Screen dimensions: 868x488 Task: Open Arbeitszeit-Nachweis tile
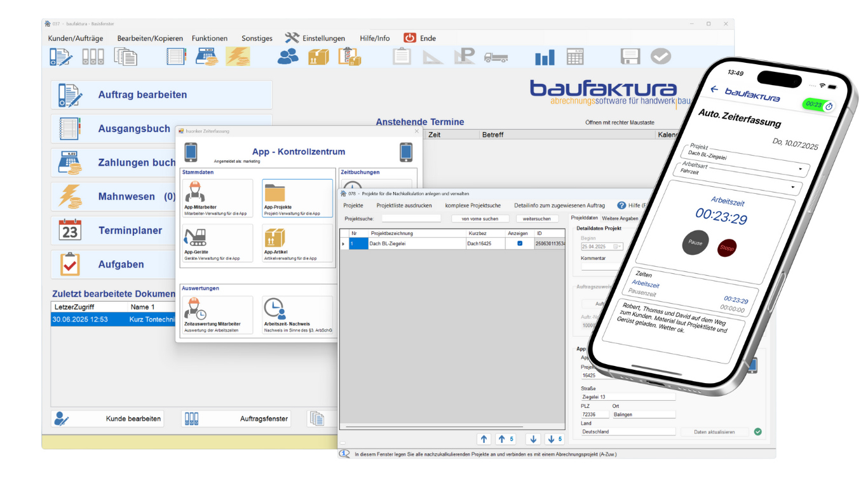click(x=297, y=315)
